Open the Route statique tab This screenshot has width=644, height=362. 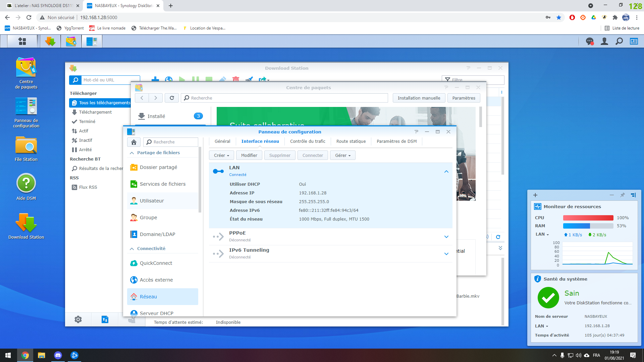(351, 141)
